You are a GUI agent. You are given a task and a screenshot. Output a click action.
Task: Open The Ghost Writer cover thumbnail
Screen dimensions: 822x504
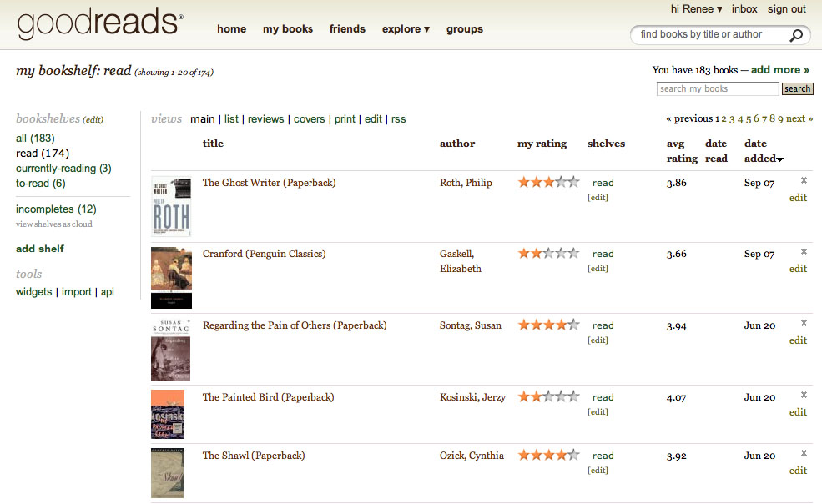[171, 206]
